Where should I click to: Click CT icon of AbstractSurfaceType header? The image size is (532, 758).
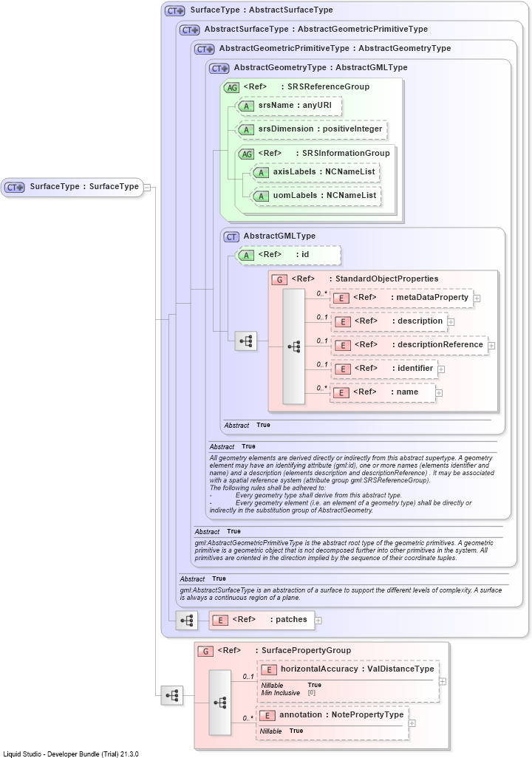pos(189,30)
